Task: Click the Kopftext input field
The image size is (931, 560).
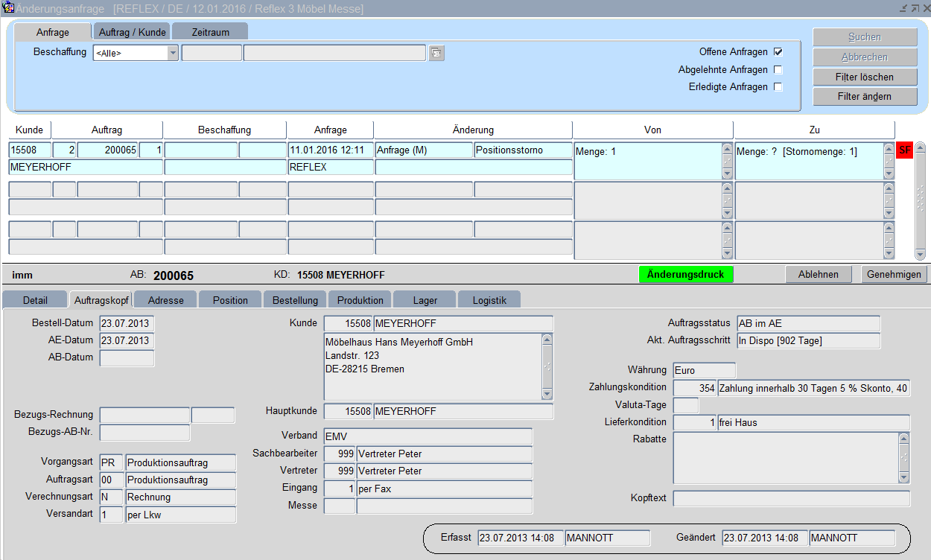Action: 791,498
